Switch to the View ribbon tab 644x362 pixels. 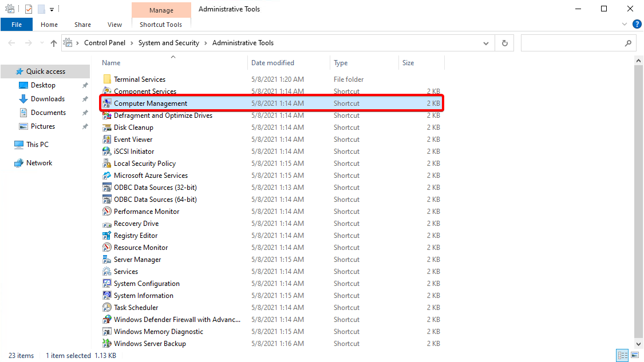click(114, 25)
